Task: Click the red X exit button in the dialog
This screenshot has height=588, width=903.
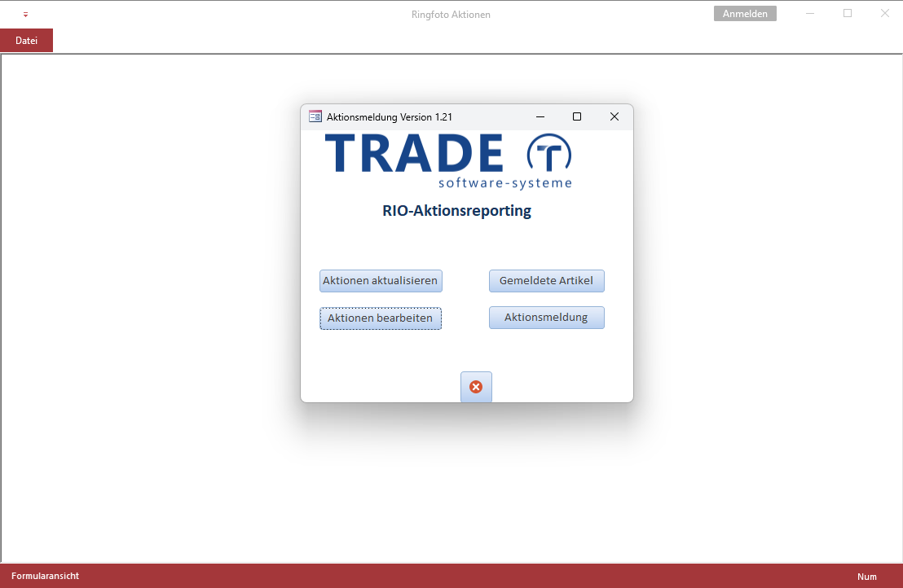Action: click(476, 387)
